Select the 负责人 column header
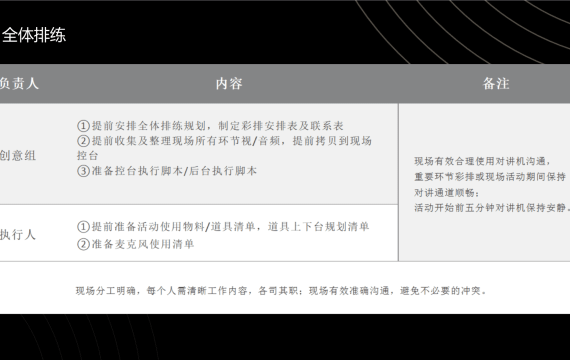 point(19,84)
